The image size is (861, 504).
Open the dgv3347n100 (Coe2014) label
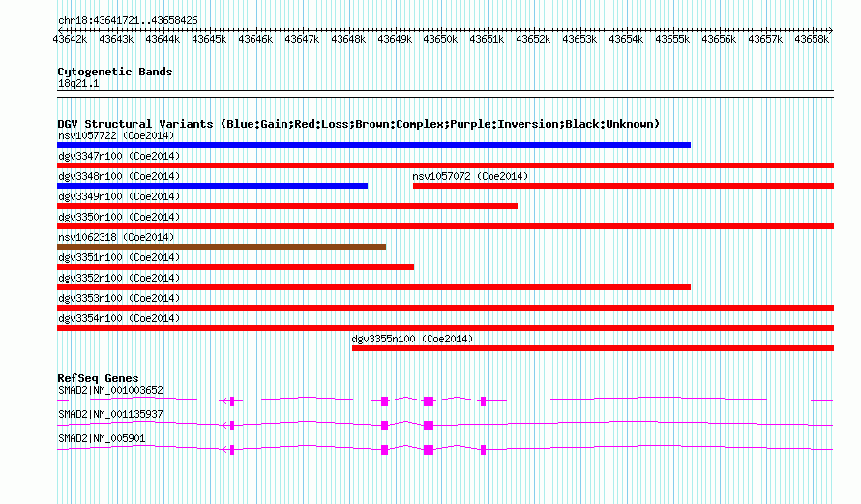pyautogui.click(x=119, y=156)
